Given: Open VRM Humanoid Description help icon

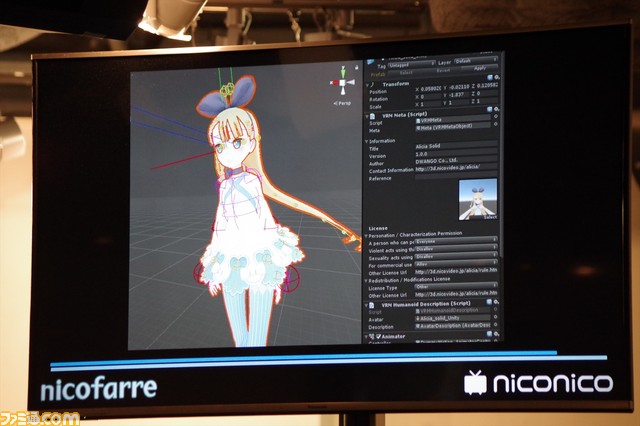Looking at the screenshot, I should click(489, 302).
